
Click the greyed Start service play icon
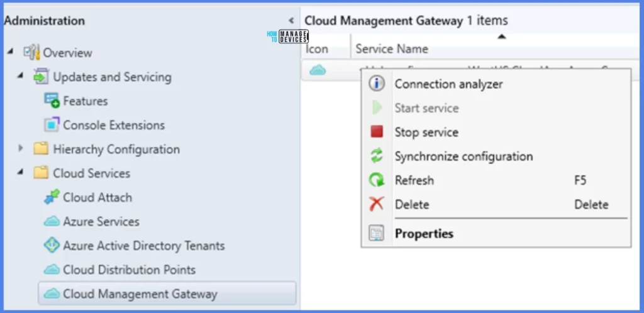pyautogui.click(x=377, y=108)
